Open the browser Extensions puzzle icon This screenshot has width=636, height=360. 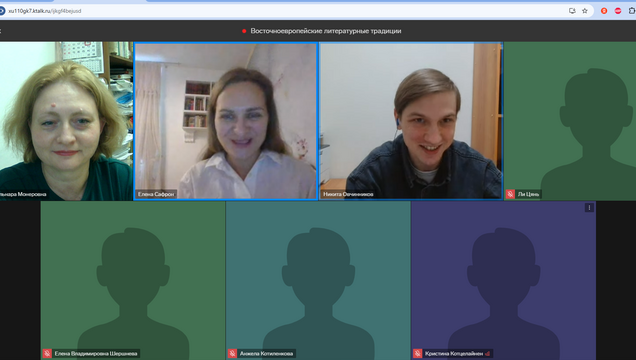[632, 11]
